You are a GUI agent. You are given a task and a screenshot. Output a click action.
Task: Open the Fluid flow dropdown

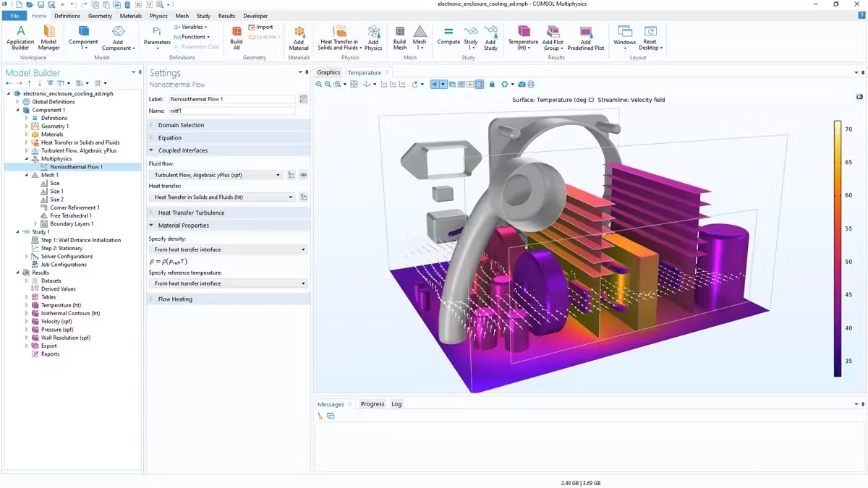pos(218,175)
